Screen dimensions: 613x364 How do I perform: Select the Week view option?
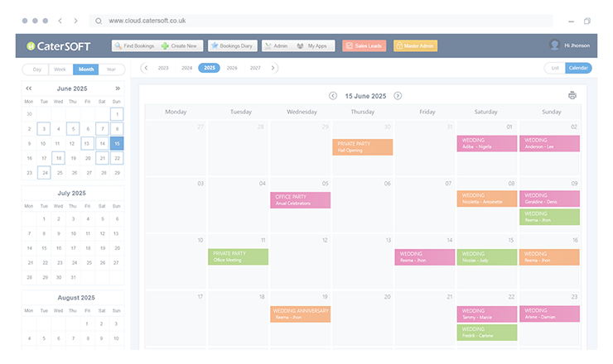(60, 69)
